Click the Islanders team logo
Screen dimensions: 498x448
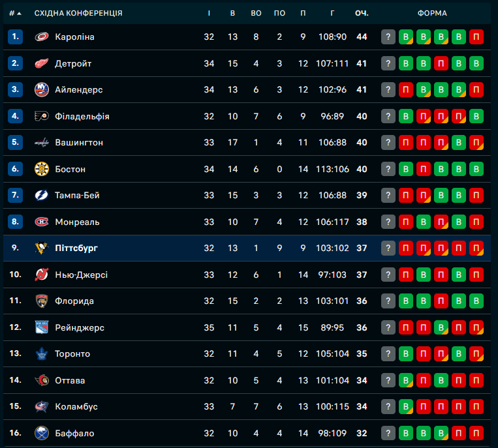(x=42, y=90)
